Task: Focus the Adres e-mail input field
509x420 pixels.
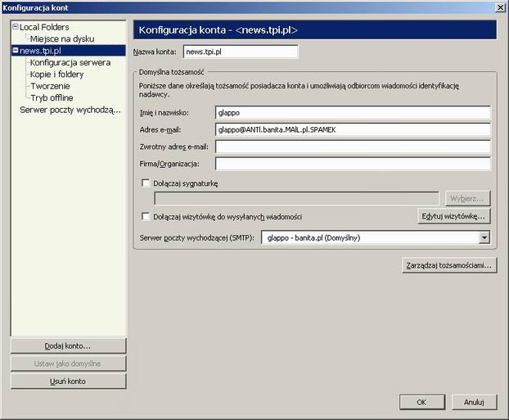Action: [x=352, y=129]
